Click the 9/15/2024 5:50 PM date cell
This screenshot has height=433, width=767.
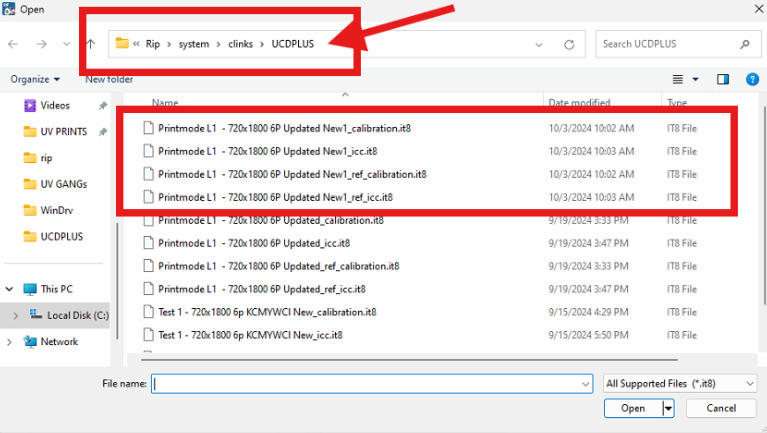[x=588, y=335]
